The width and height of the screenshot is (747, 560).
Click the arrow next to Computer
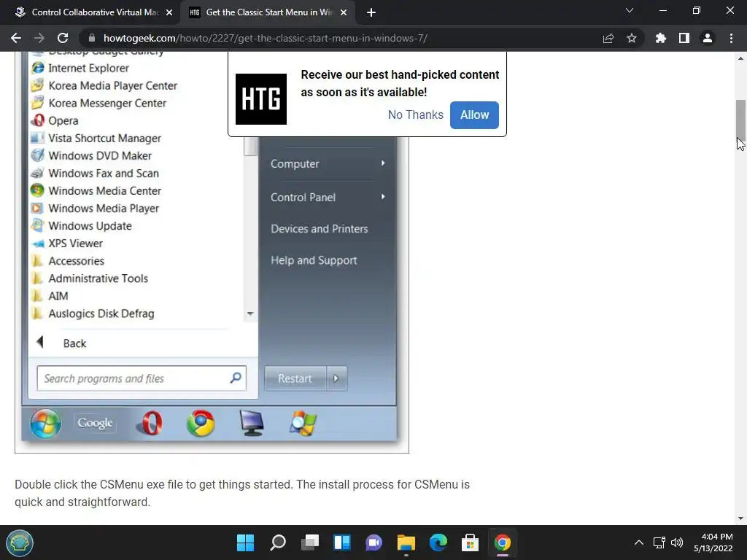pyautogui.click(x=383, y=163)
